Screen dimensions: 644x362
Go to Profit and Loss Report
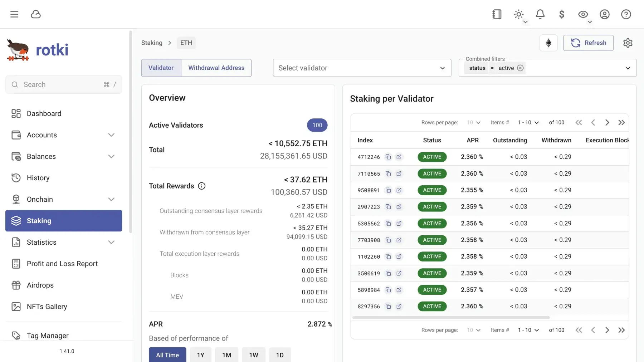click(62, 264)
